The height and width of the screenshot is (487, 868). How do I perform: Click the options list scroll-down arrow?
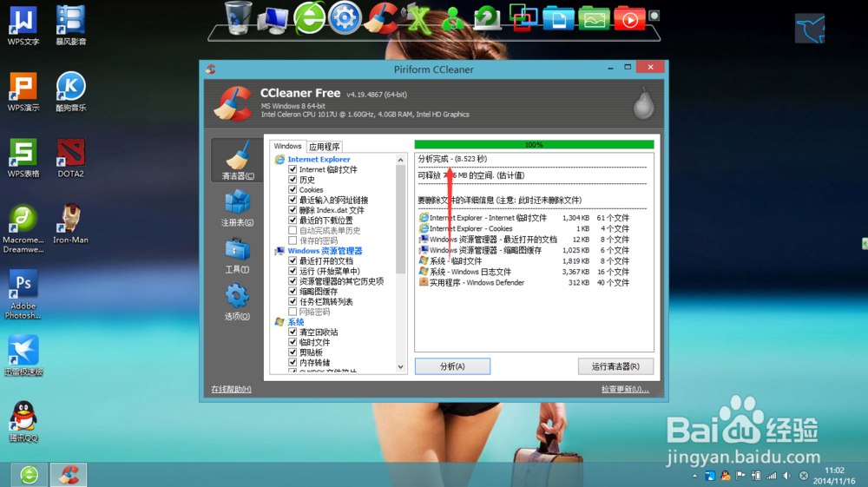pos(401,367)
